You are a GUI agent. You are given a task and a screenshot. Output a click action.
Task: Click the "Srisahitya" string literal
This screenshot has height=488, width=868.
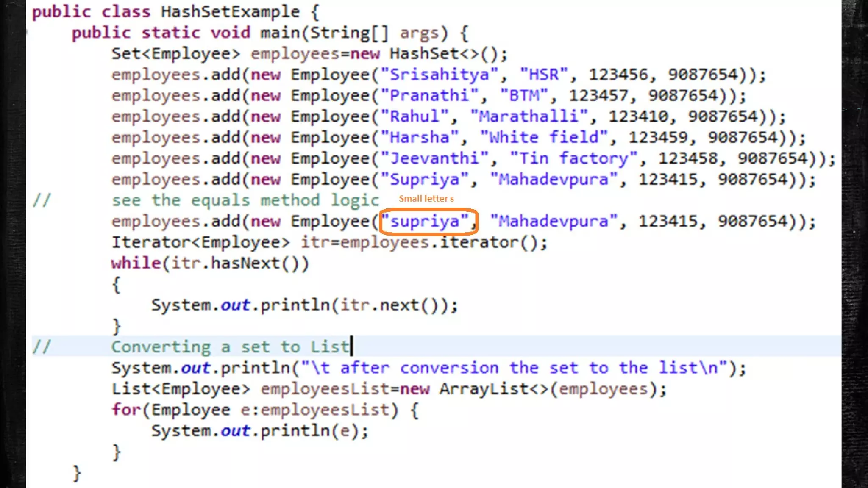[440, 75]
